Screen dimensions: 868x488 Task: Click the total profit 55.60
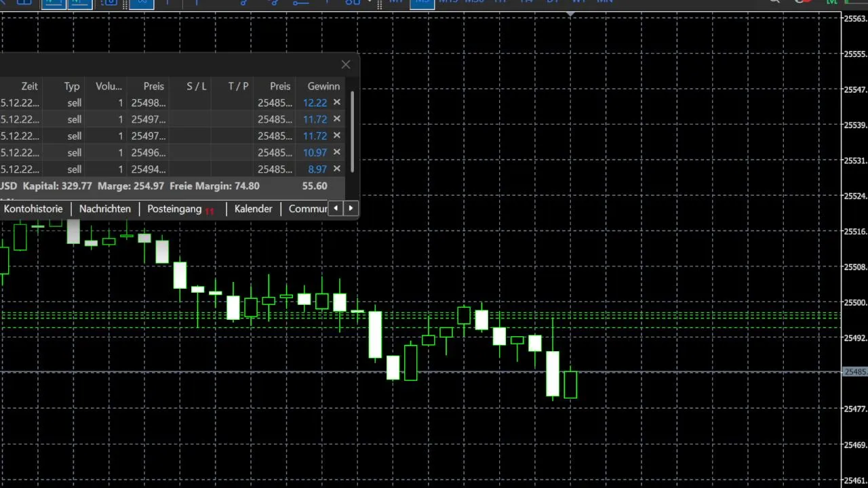pos(315,186)
